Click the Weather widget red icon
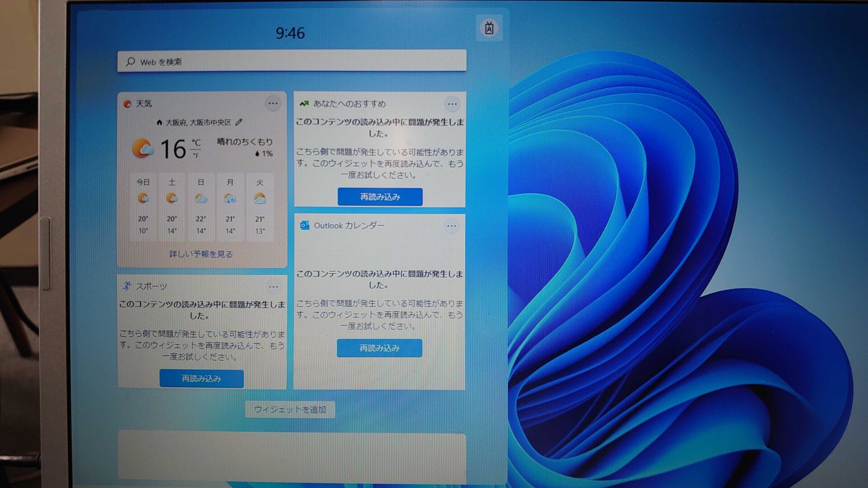Screen dimensions: 868x488 [x=127, y=104]
